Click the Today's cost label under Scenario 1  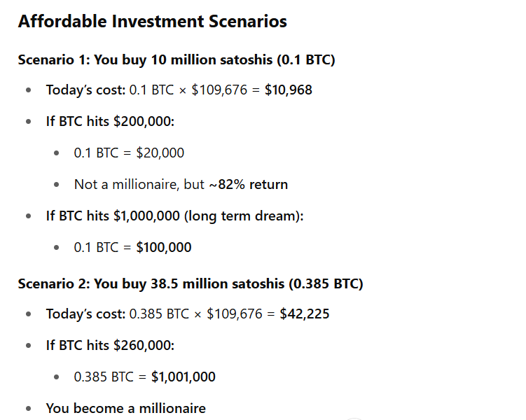(x=85, y=90)
